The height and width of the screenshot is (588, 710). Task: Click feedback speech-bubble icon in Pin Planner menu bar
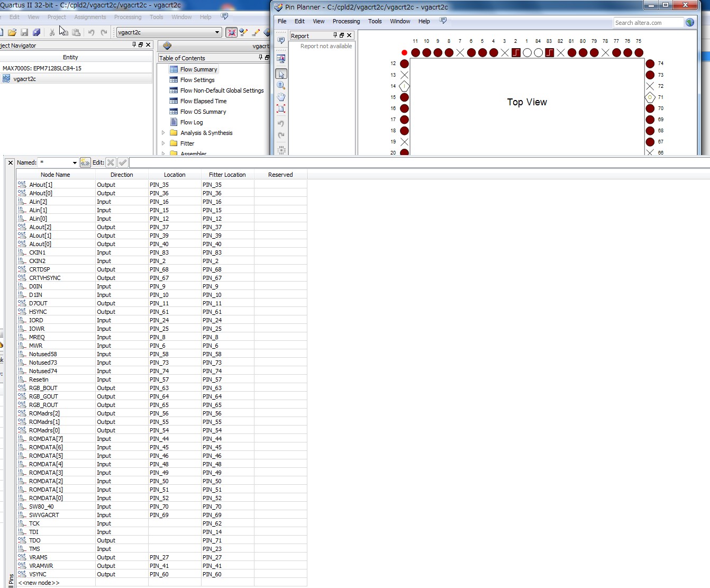(x=443, y=21)
